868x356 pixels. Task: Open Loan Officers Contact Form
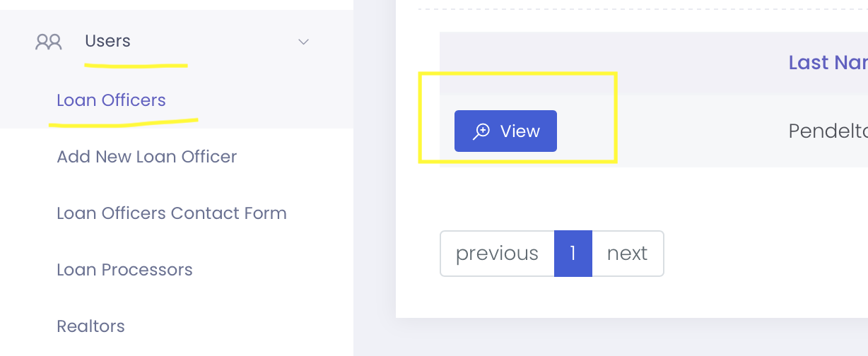171,213
